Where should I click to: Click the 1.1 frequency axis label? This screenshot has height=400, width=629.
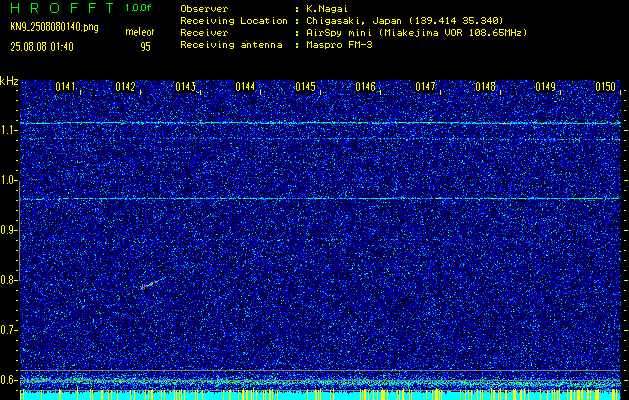pyautogui.click(x=9, y=130)
